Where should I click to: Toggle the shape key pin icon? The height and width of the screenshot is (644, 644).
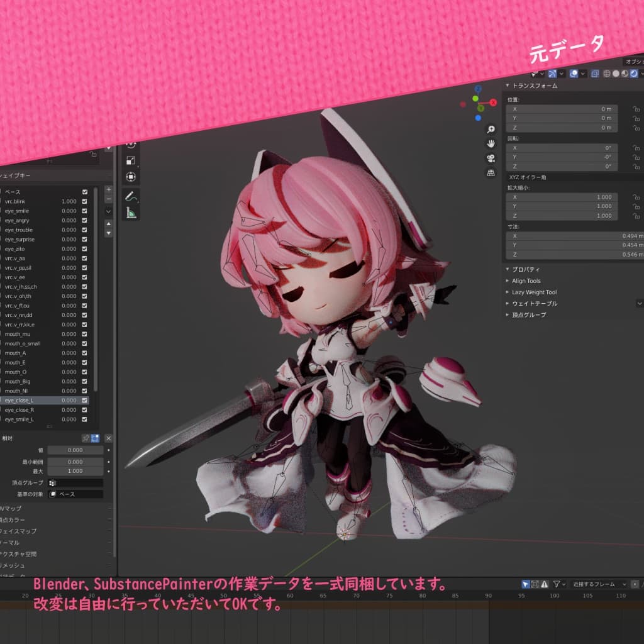[x=86, y=438]
